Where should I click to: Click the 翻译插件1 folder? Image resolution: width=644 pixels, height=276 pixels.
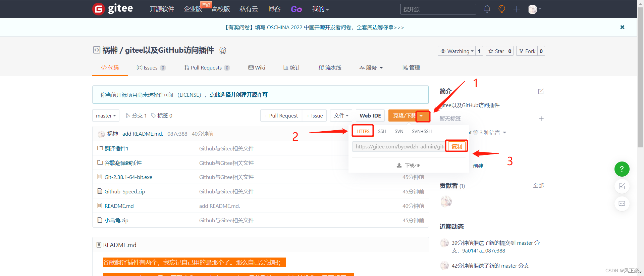(116, 148)
